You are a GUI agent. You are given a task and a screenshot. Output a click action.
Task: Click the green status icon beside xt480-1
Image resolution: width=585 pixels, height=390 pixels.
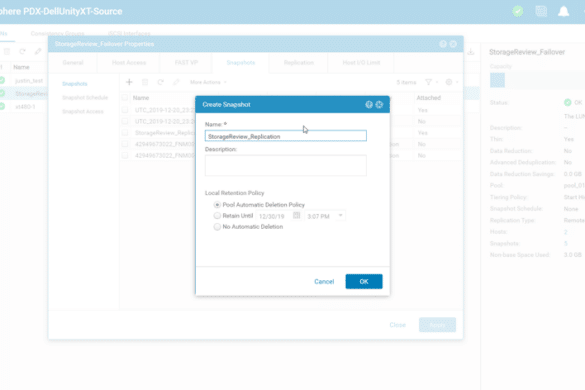pyautogui.click(x=2, y=106)
